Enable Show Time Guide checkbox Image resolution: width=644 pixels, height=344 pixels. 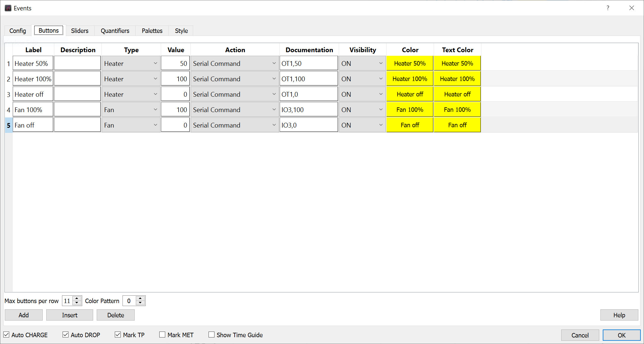(212, 335)
